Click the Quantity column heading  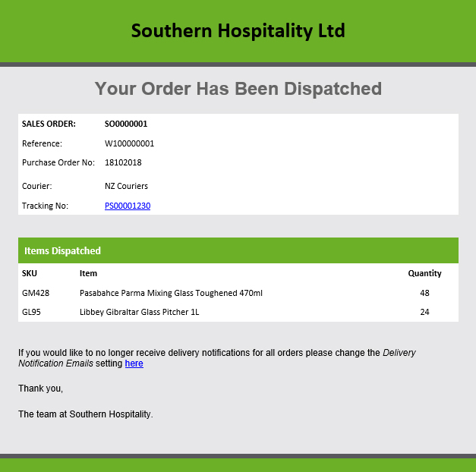pyautogui.click(x=424, y=273)
